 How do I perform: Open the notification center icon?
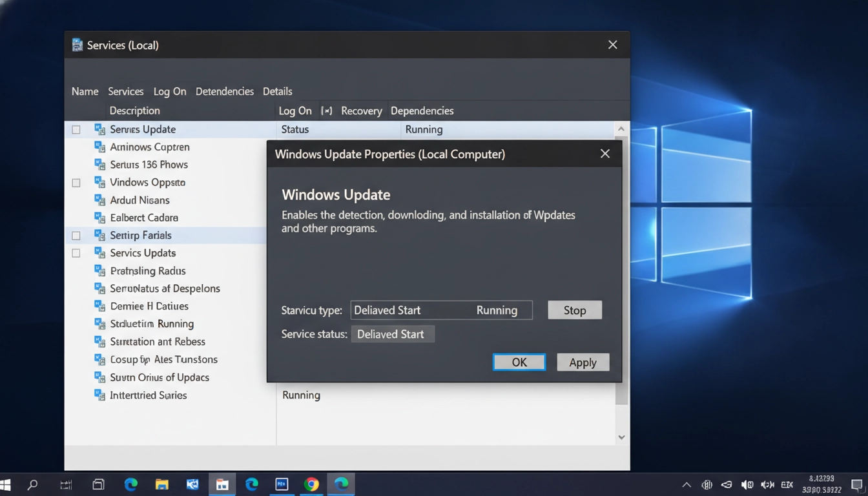tap(857, 485)
